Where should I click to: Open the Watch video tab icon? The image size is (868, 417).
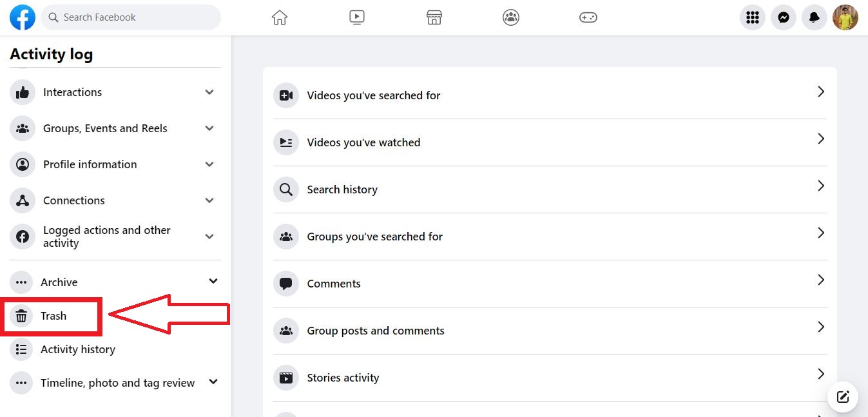click(357, 17)
